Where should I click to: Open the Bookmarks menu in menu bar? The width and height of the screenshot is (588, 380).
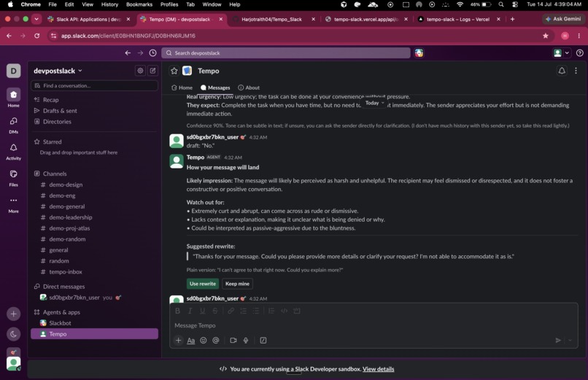coord(139,4)
